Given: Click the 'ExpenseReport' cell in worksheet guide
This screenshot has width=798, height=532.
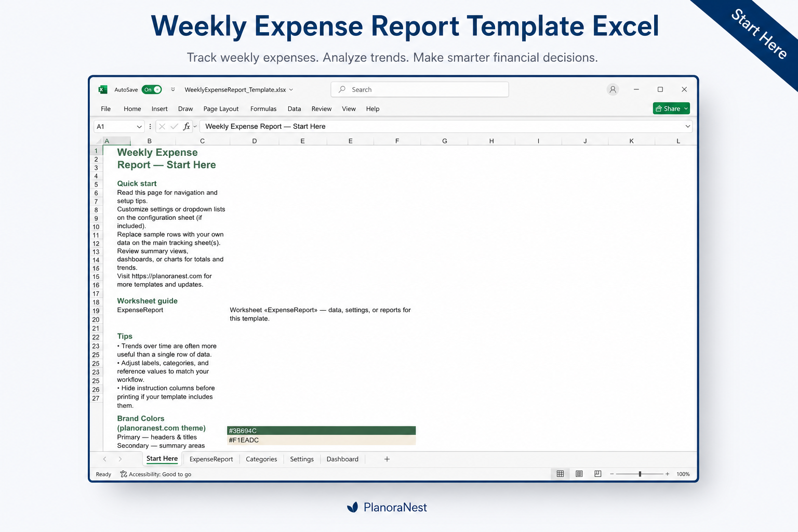Looking at the screenshot, I should point(140,310).
